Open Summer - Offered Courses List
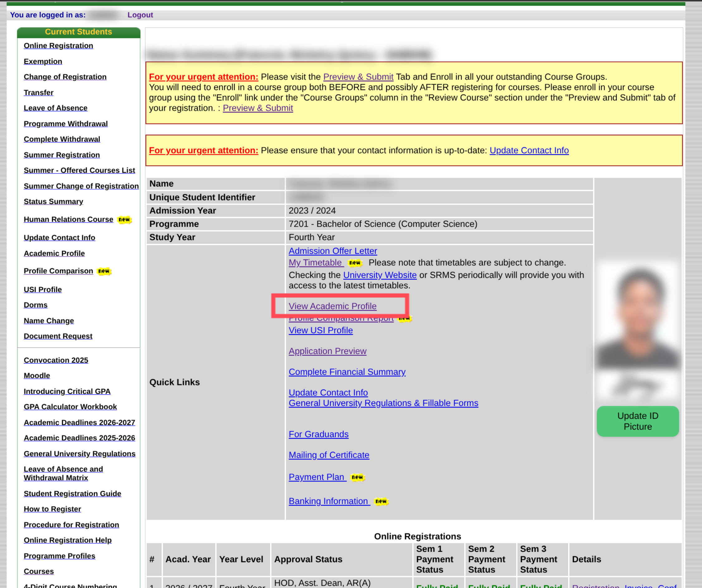Viewport: 702px width, 588px height. (x=79, y=170)
